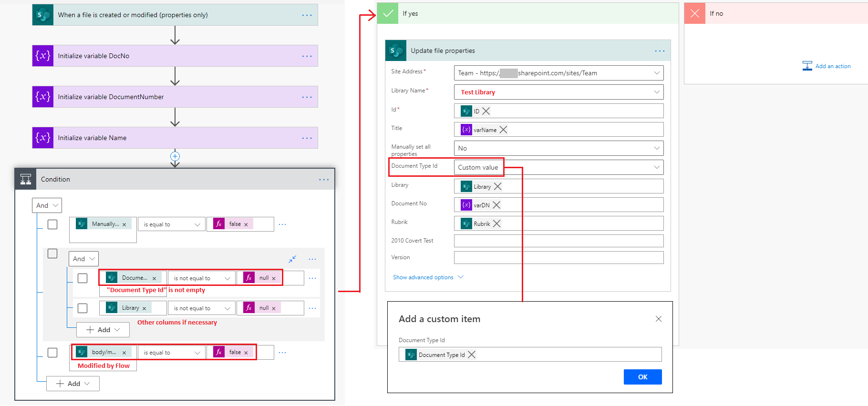Open Update file properties options menu

[x=660, y=51]
